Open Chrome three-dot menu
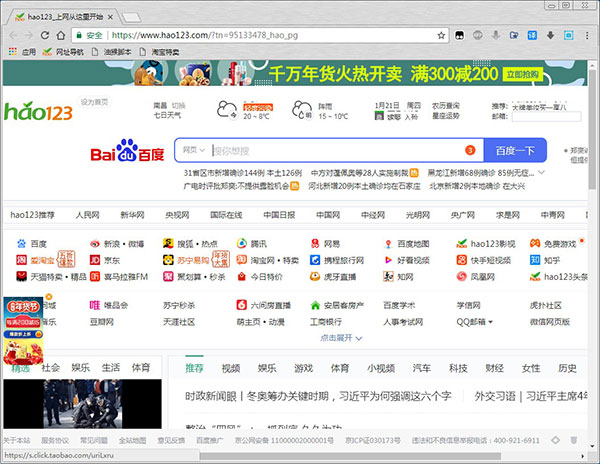Viewport: 600px width, 464px height. pyautogui.click(x=588, y=35)
